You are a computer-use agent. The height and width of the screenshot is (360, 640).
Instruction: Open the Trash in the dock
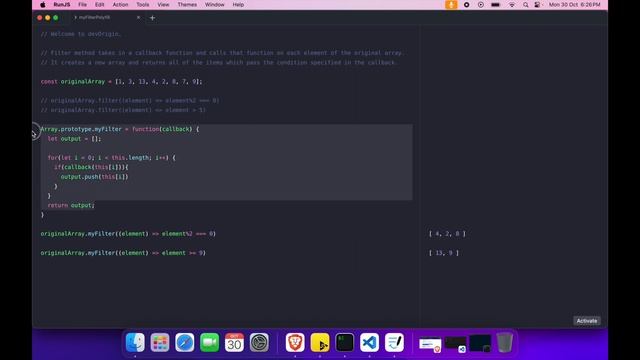tap(505, 342)
